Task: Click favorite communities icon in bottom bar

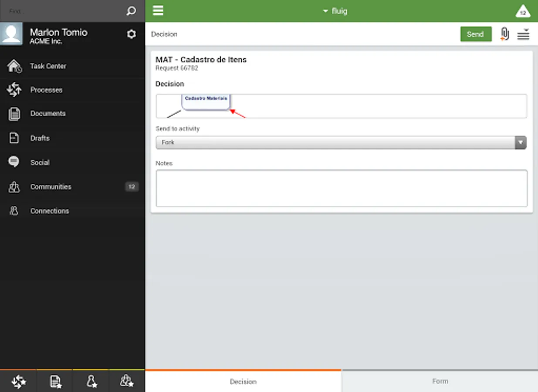Action: coord(127,381)
